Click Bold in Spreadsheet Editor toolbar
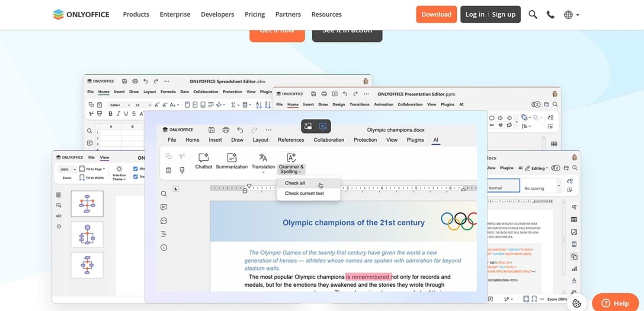The width and height of the screenshot is (644, 311). 110,114
